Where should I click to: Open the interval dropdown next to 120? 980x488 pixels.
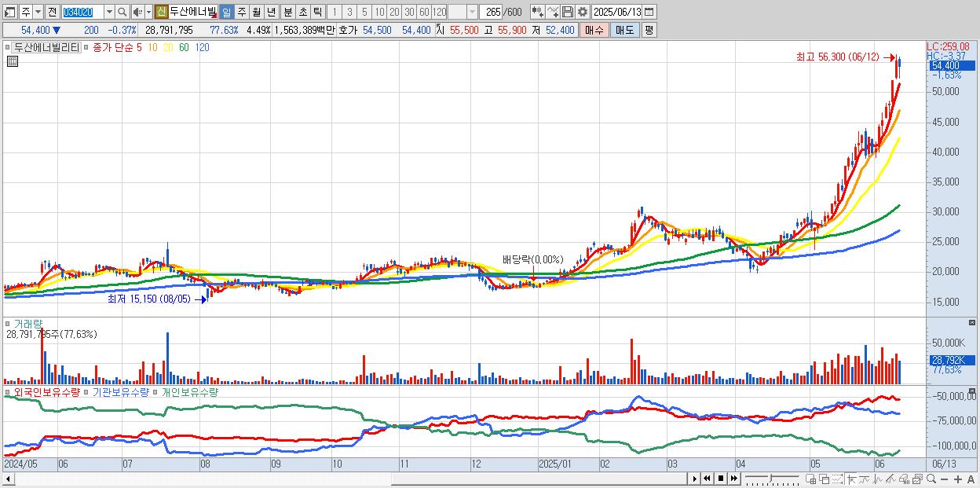point(473,12)
